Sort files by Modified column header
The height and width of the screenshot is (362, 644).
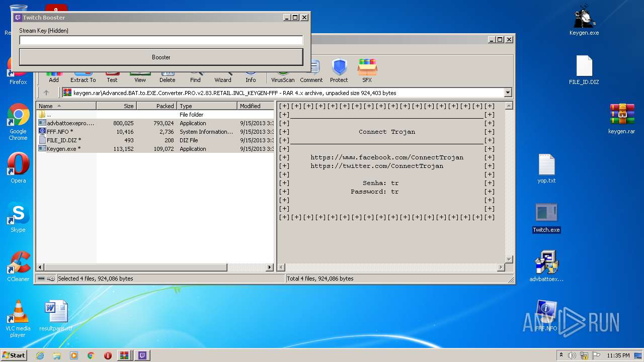click(x=256, y=106)
